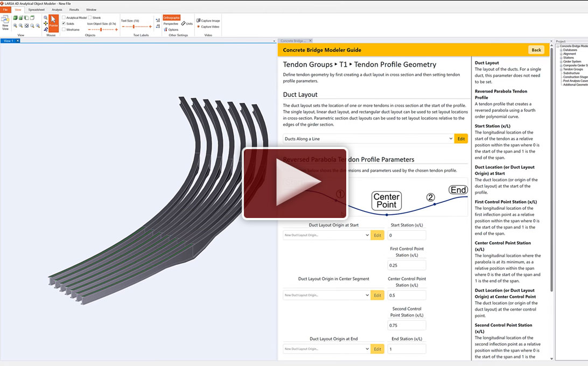Click the lower text label arrangement icon

[158, 26]
